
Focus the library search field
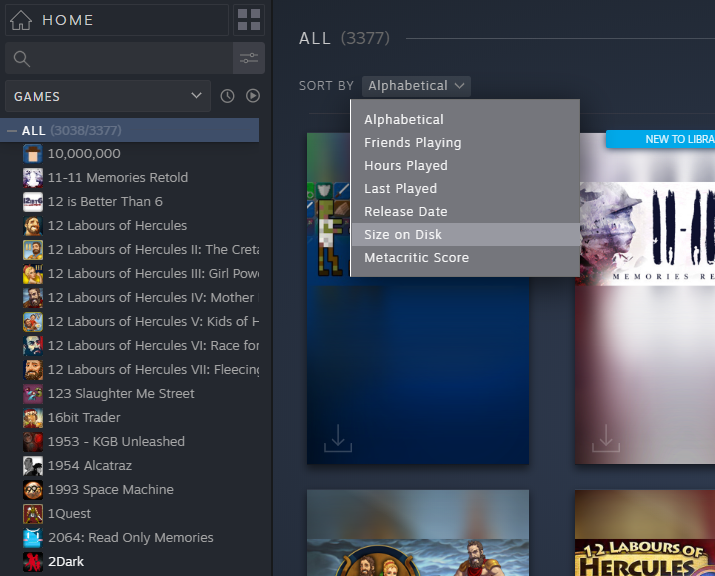click(x=119, y=58)
